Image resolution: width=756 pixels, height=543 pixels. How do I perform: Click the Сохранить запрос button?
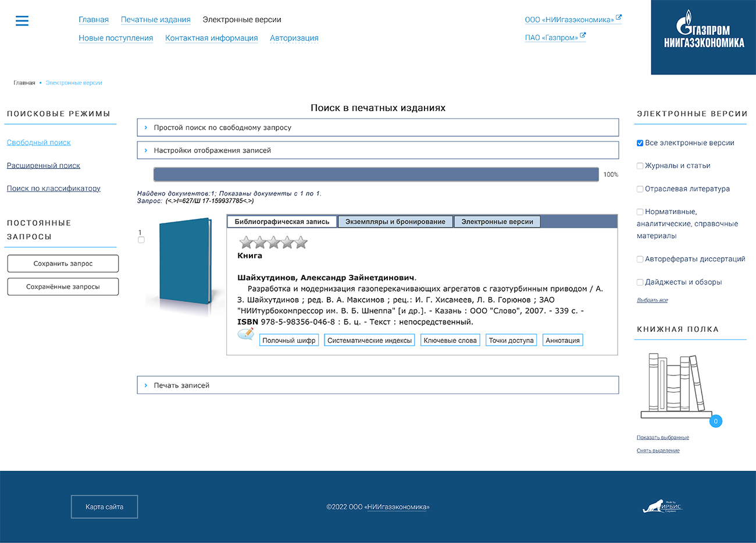(x=62, y=263)
